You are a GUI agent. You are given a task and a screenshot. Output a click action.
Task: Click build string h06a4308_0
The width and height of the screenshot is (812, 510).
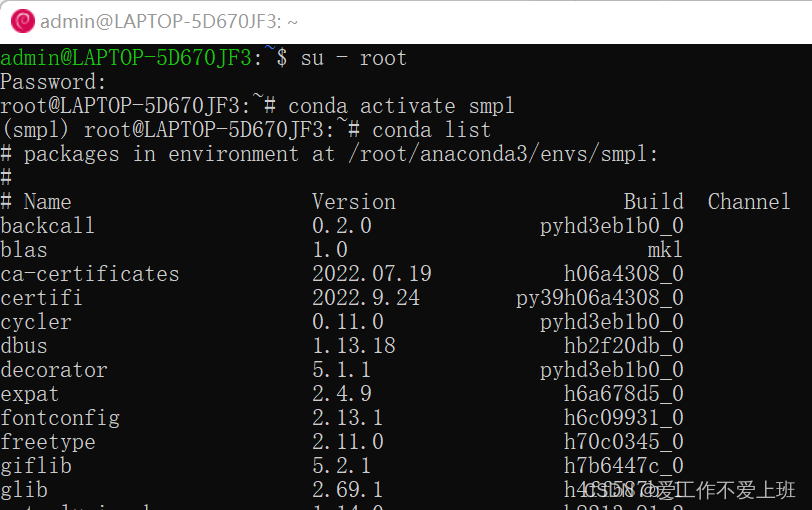coord(624,274)
